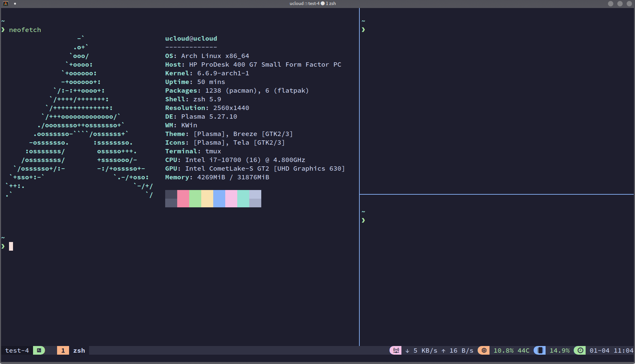Viewport: 635px width, 364px height.
Task: Click the Resolution: 2560x1440 line
Action: point(207,108)
